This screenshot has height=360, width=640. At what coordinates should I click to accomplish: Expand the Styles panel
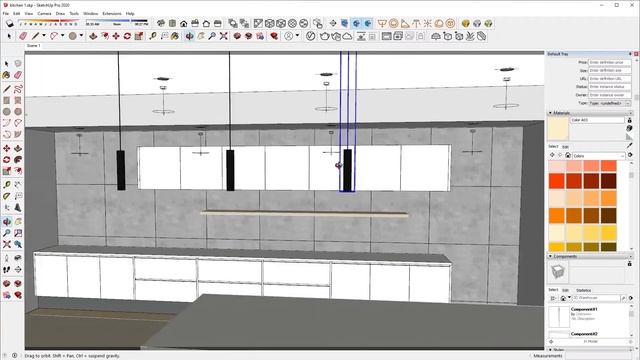click(550, 350)
